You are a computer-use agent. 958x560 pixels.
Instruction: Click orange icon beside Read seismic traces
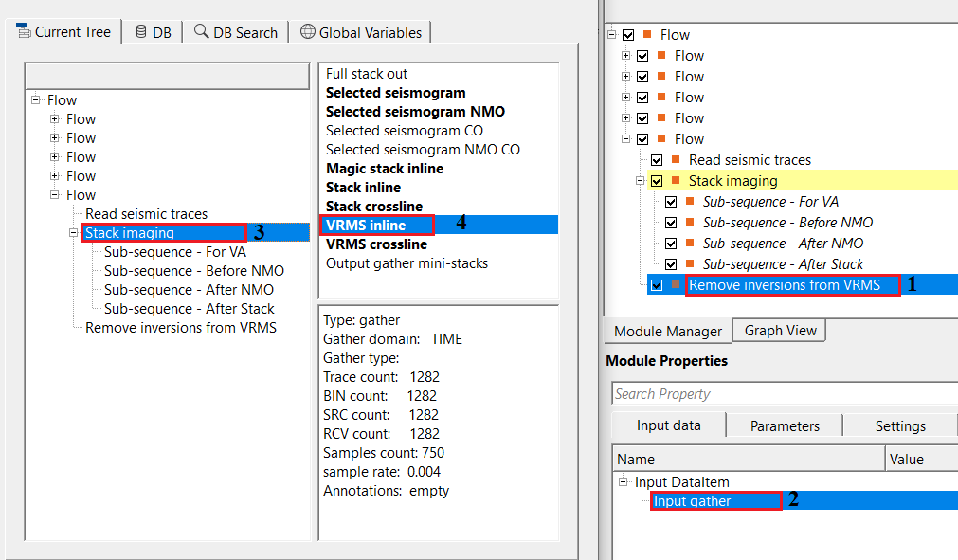point(676,159)
